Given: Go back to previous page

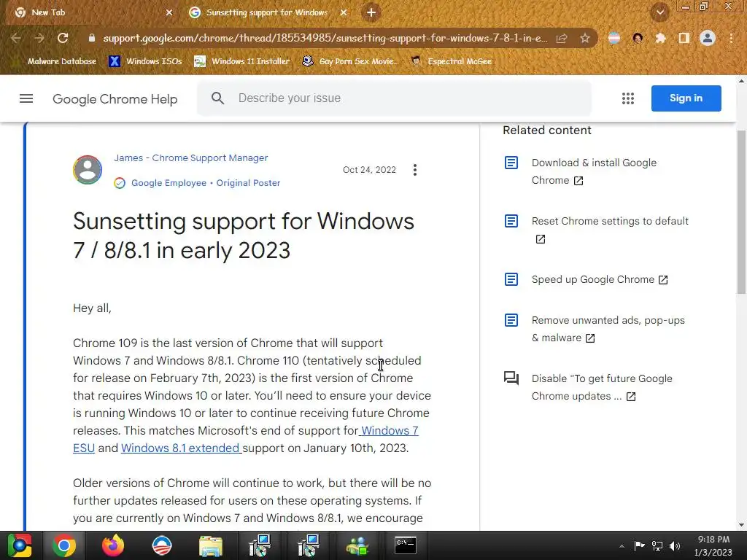Looking at the screenshot, I should click(x=16, y=38).
